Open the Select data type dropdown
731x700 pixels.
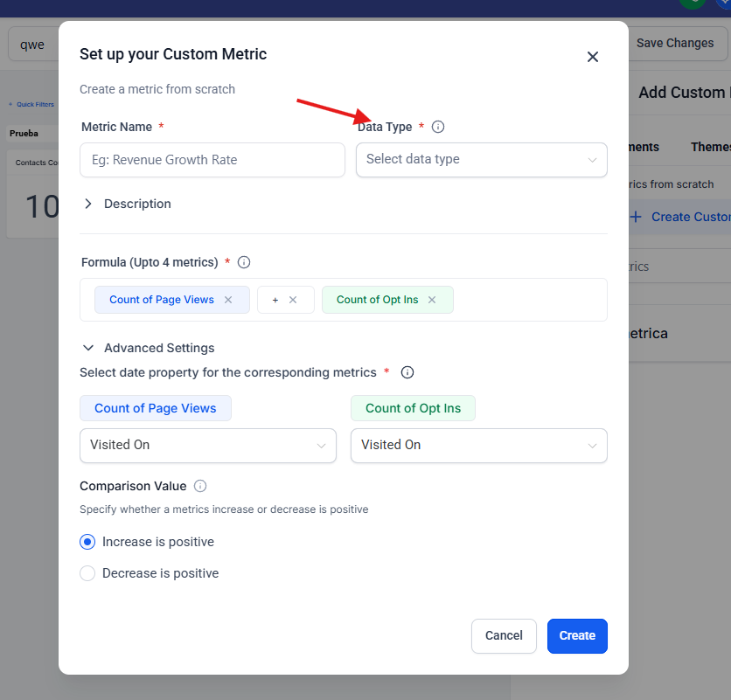pyautogui.click(x=481, y=160)
